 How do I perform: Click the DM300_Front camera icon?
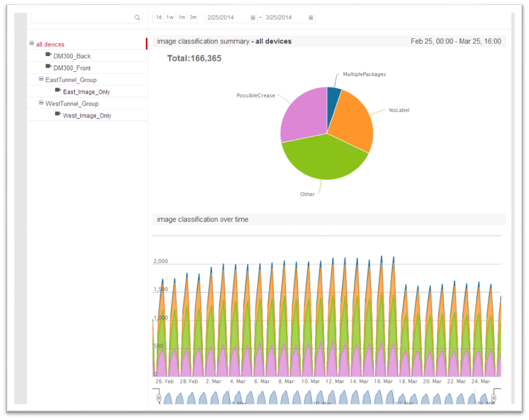coord(49,66)
